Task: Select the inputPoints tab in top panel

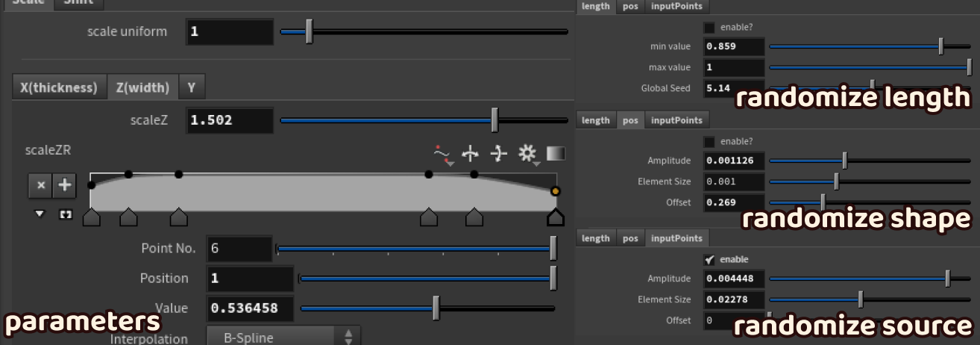Action: pyautogui.click(x=676, y=6)
